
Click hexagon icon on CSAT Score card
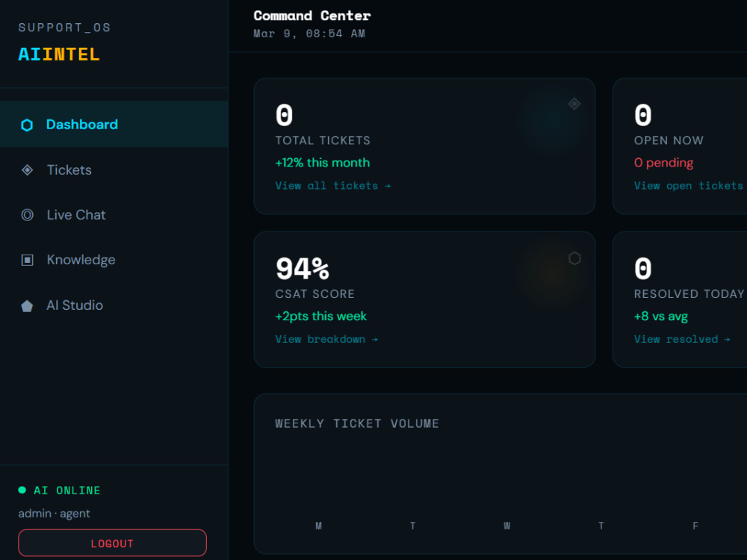[574, 258]
